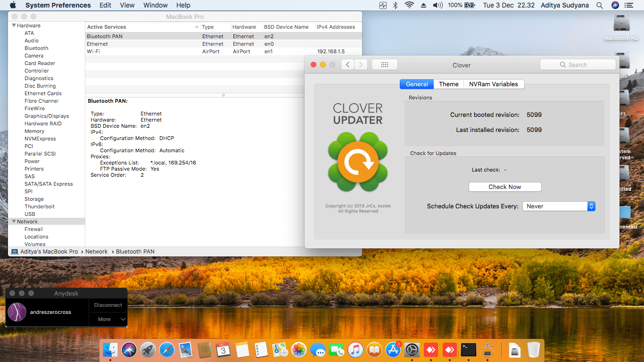Open System Information chip icon in Dock
Image resolution: width=644 pixels, height=362 pixels.
click(487, 350)
